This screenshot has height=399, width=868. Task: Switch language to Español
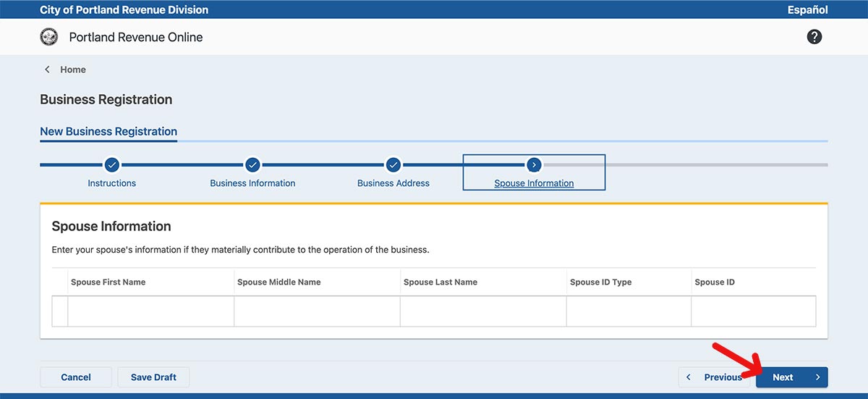tap(807, 9)
